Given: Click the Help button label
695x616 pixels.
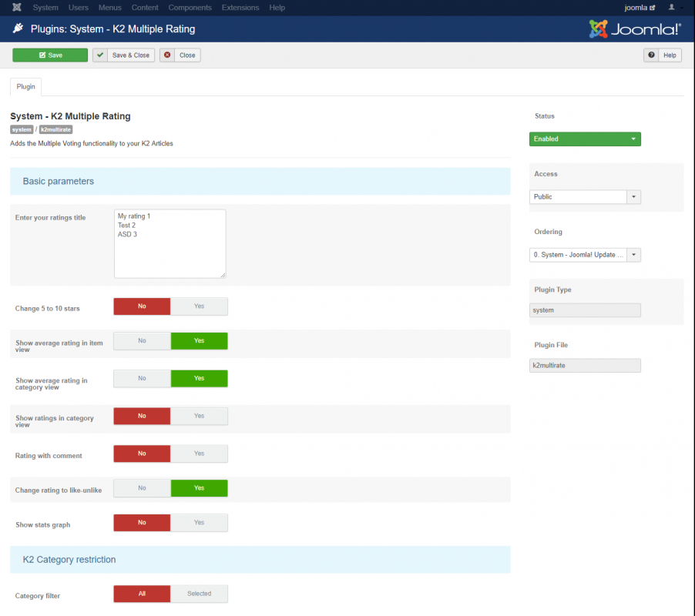Looking at the screenshot, I should pos(670,55).
